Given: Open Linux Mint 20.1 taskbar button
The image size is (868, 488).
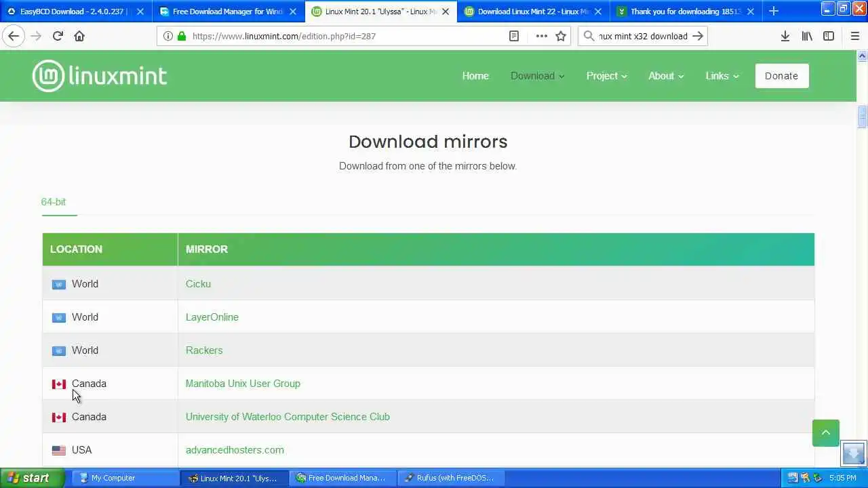Looking at the screenshot, I should pos(235,478).
